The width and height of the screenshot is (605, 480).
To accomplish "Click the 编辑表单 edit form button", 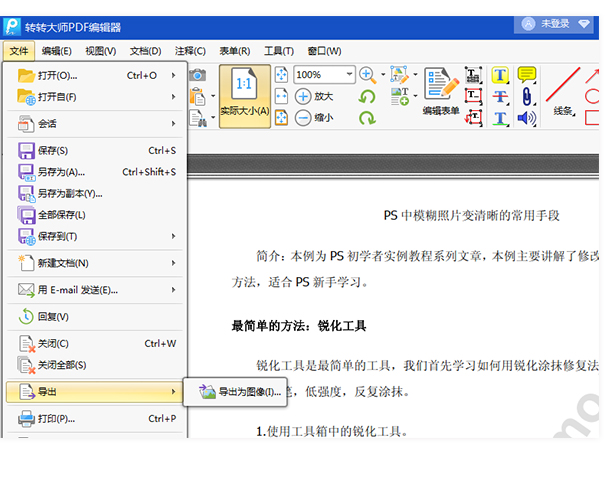I will [x=441, y=91].
